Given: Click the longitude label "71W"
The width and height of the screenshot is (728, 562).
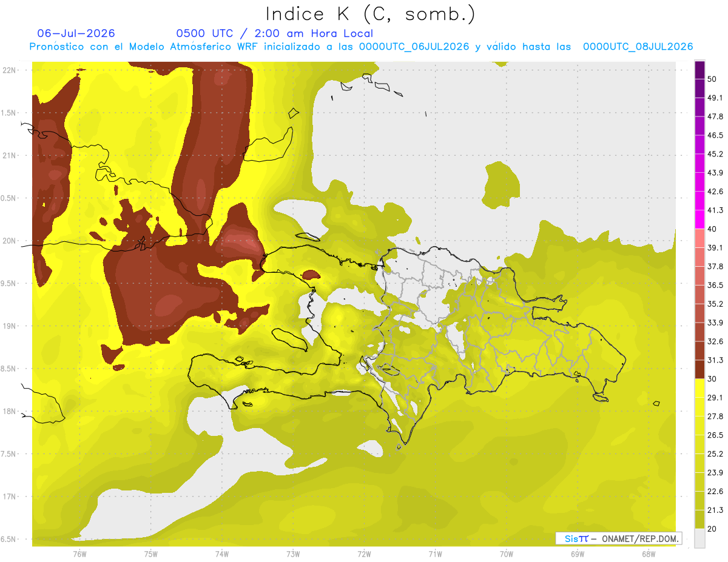Looking at the screenshot, I should [x=435, y=554].
